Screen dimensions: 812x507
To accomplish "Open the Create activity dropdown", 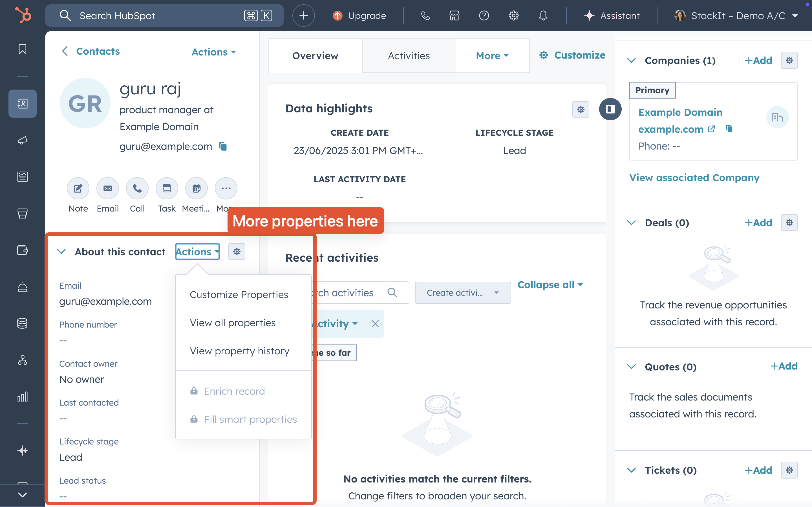I will point(463,293).
